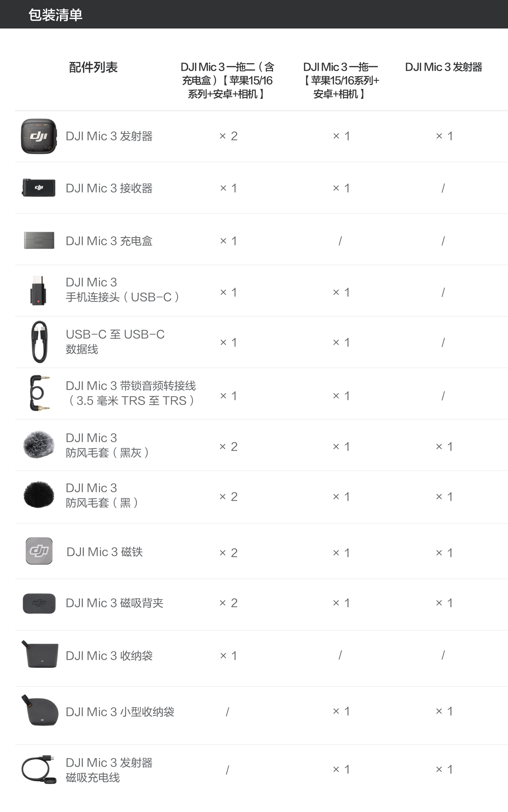
Task: Click the DJI Mic 3 小型收纳袋 text label
Action: coord(120,712)
